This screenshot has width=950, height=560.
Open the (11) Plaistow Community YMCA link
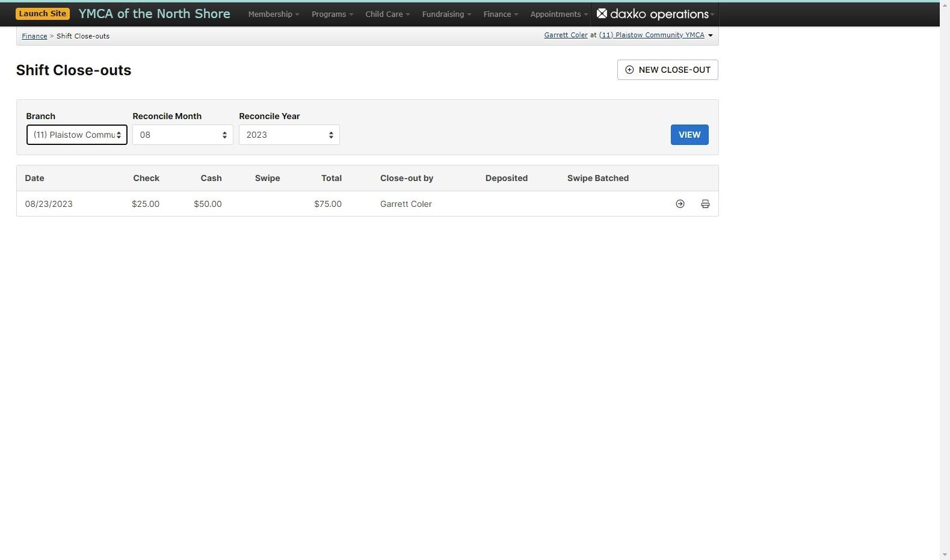pyautogui.click(x=652, y=35)
